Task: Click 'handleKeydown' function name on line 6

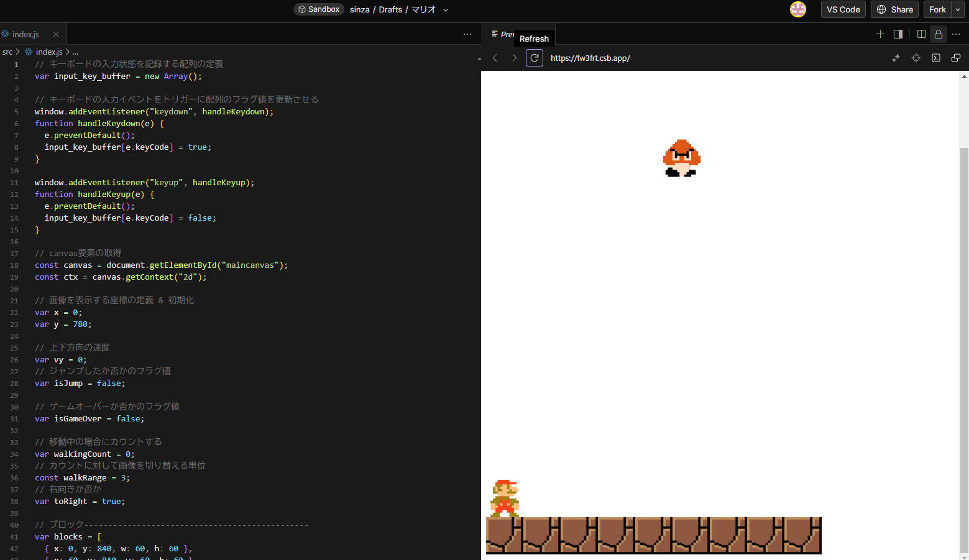Action: 109,124
